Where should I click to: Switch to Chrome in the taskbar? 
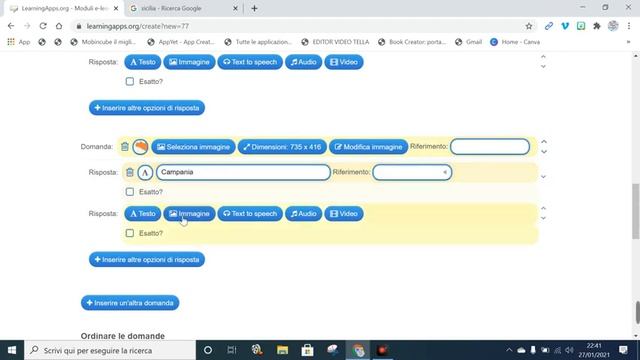[x=358, y=350]
